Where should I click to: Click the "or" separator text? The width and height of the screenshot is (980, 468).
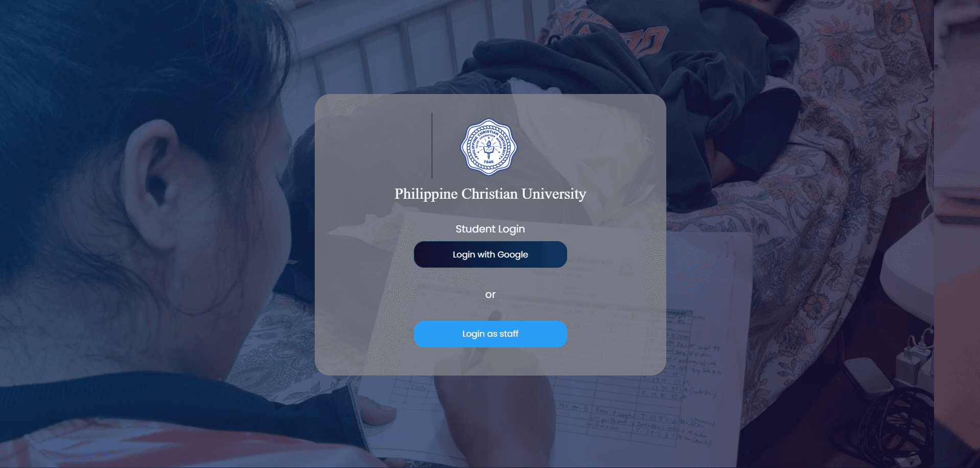pyautogui.click(x=490, y=295)
